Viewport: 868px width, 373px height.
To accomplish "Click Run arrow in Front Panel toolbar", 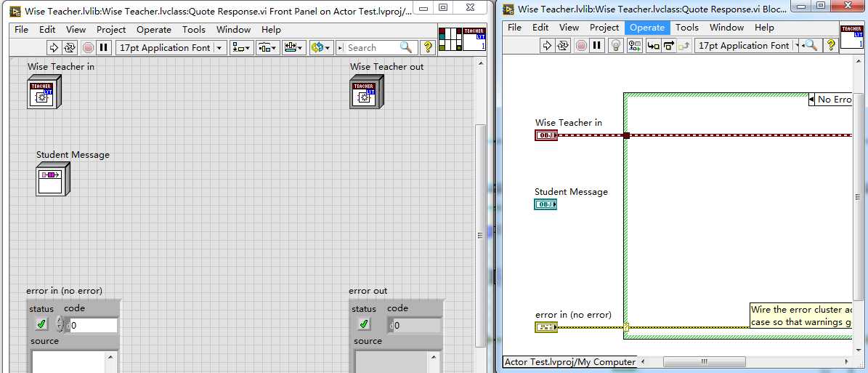I will [54, 48].
